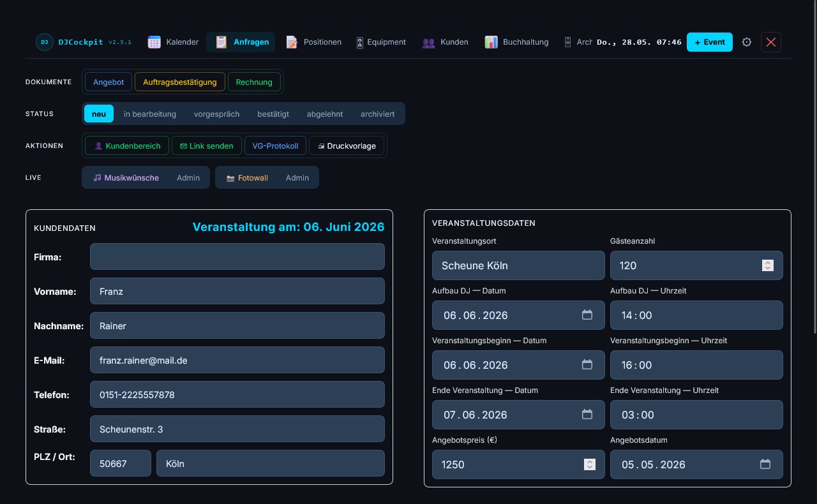Set status to in bearbeitung
Image resolution: width=817 pixels, height=504 pixels.
(150, 114)
